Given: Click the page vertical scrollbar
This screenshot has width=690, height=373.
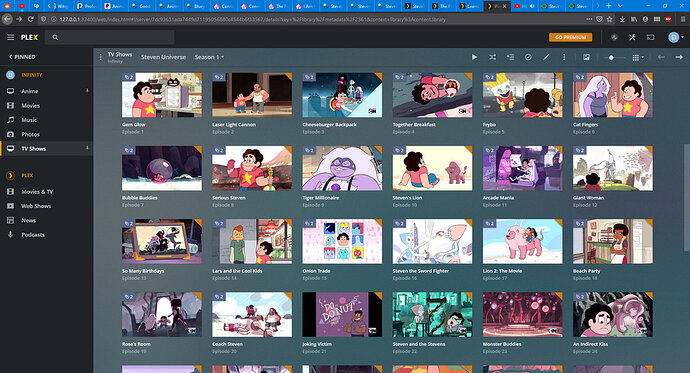Looking at the screenshot, I should [x=686, y=198].
